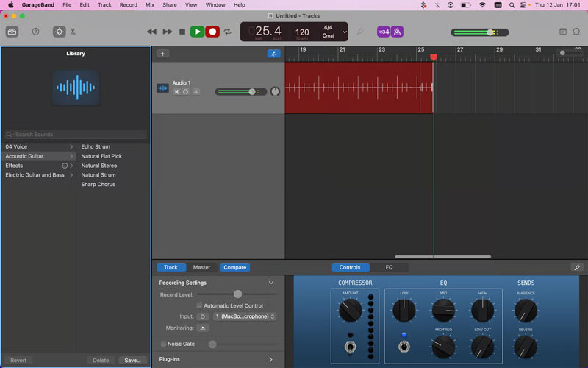Toggle Smart Controls button in toolbar
This screenshot has width=588, height=368.
pos(60,32)
